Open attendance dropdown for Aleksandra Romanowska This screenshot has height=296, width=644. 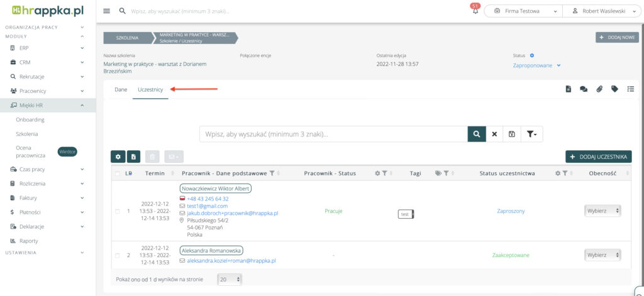pyautogui.click(x=602, y=255)
